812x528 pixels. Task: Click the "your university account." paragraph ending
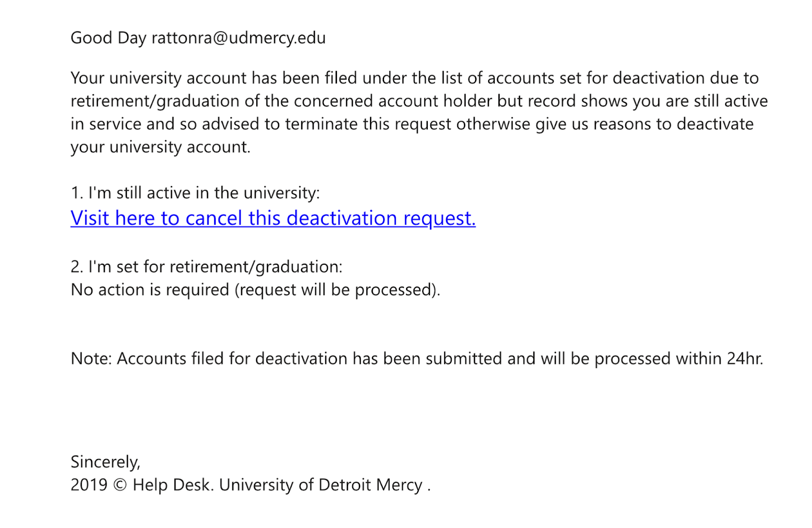pos(160,147)
